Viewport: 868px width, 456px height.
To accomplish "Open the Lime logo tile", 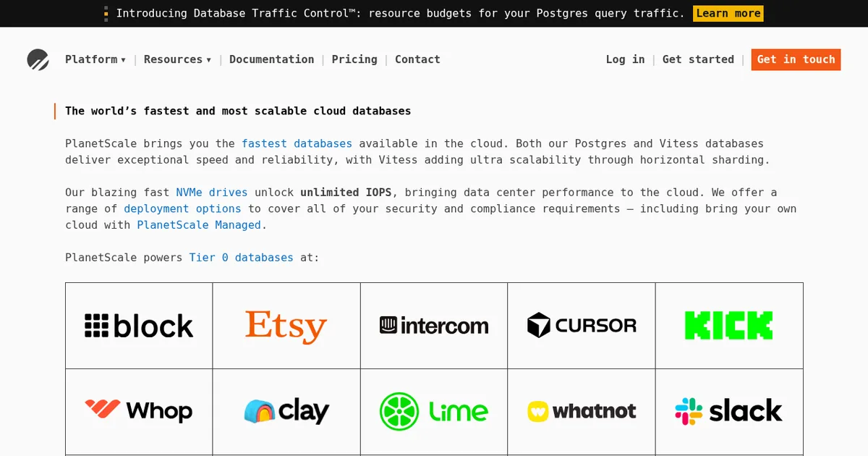I will (x=434, y=411).
